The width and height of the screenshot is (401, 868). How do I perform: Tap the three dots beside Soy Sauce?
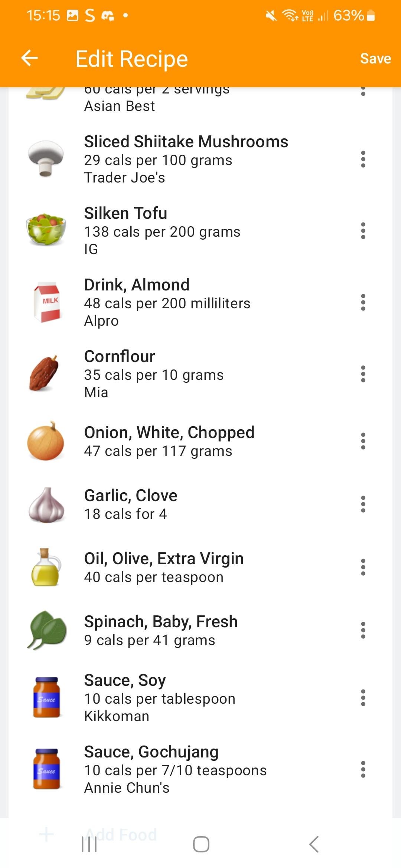(x=363, y=698)
